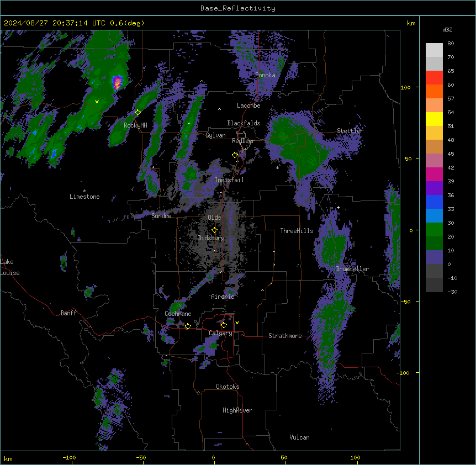
Task: Select the red 65-60 dBZ legend swatch
Action: 434,78
